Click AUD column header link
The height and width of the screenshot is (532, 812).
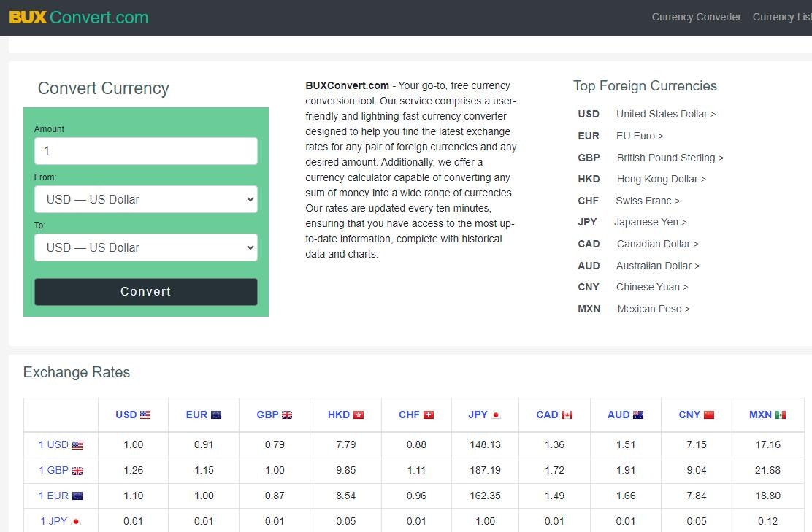618,415
